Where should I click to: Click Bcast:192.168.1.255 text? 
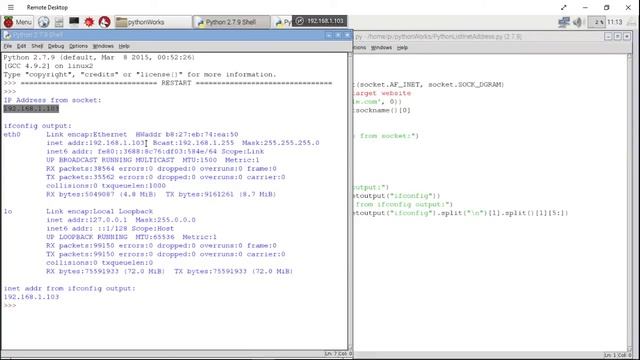(193, 143)
